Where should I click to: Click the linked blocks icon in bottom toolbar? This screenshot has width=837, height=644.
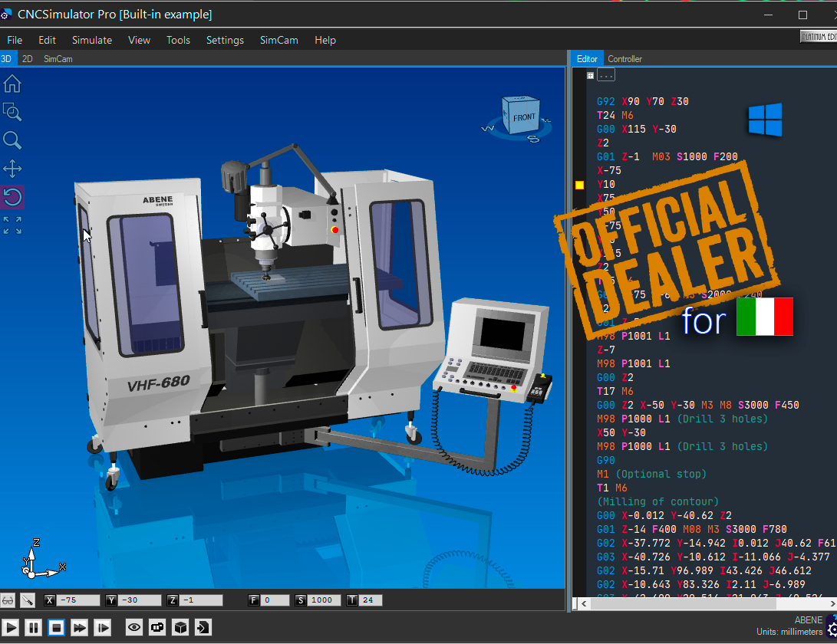[x=157, y=627]
